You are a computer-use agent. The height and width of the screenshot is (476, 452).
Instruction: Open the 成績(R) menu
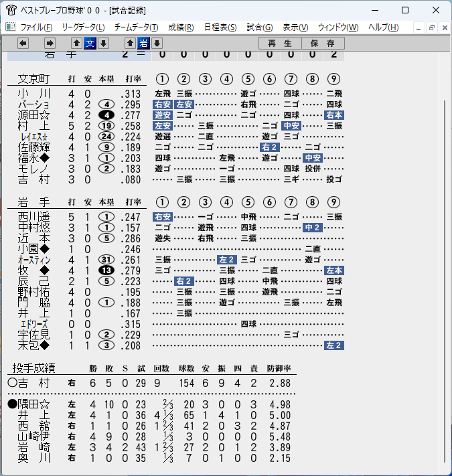[x=181, y=27]
